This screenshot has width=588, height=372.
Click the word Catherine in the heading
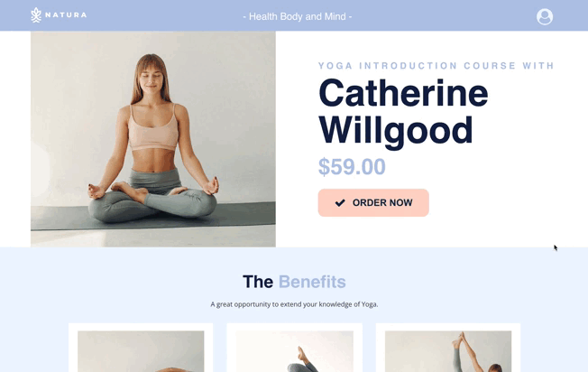[x=403, y=93]
